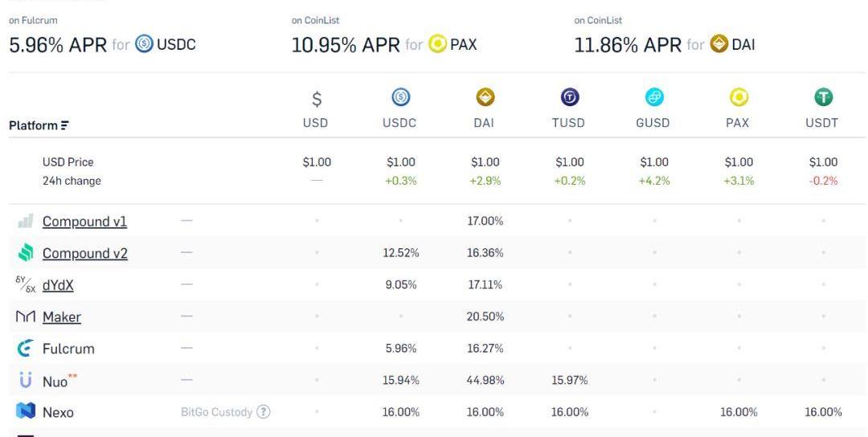
Task: Click the Fulcrum logo icon
Action: [26, 349]
